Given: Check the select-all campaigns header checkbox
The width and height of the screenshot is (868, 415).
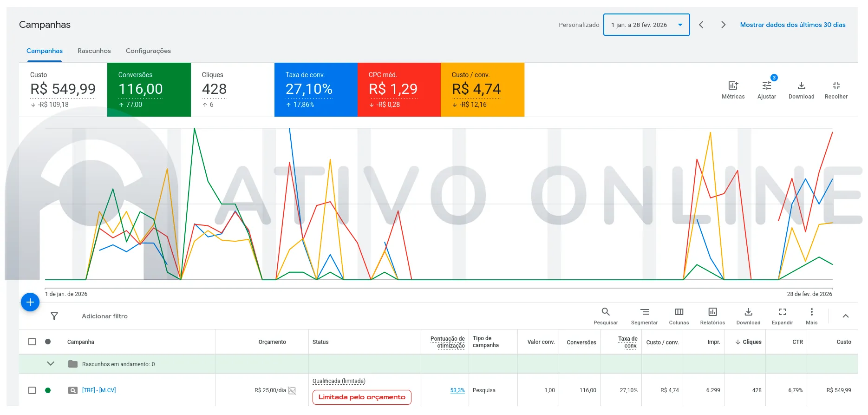Looking at the screenshot, I should (32, 342).
